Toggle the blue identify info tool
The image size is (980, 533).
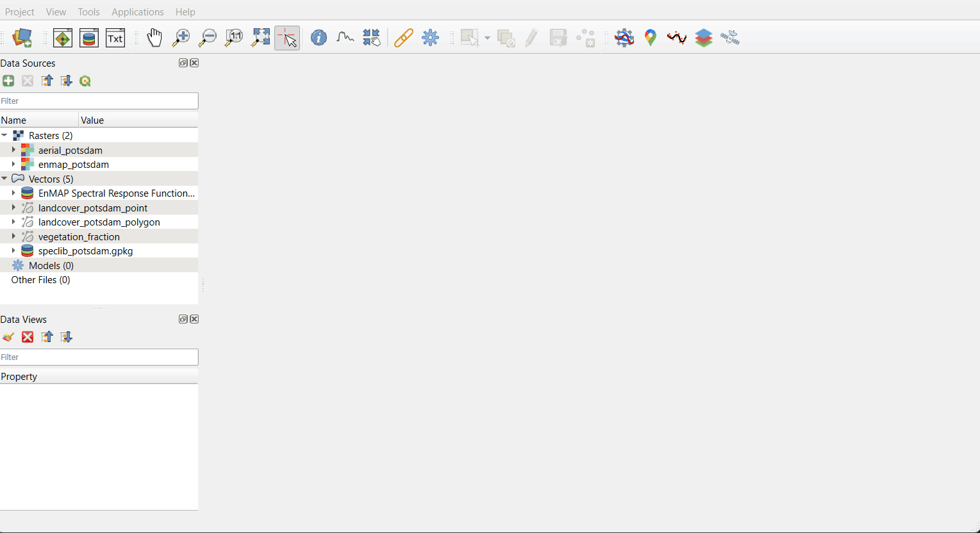point(319,38)
